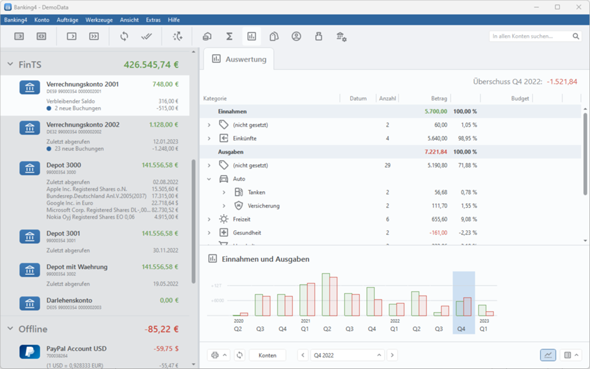Click the sun icon beside Freizeit
The height and width of the screenshot is (369, 590).
click(224, 219)
